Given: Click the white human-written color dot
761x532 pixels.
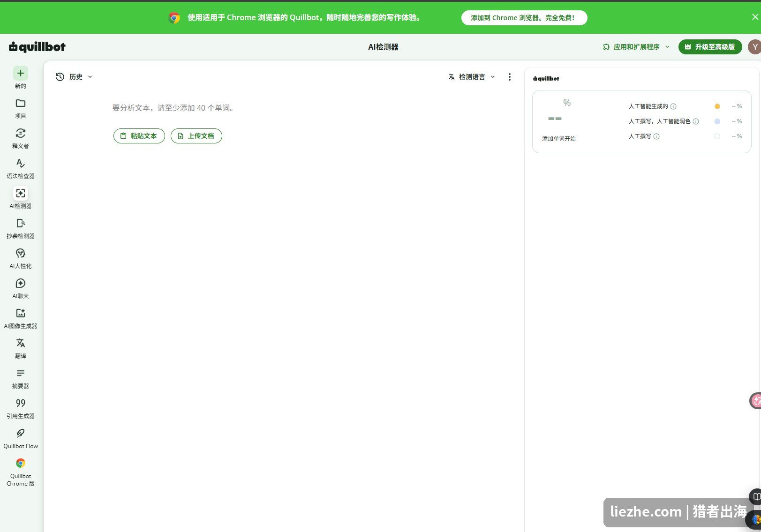Looking at the screenshot, I should (717, 136).
